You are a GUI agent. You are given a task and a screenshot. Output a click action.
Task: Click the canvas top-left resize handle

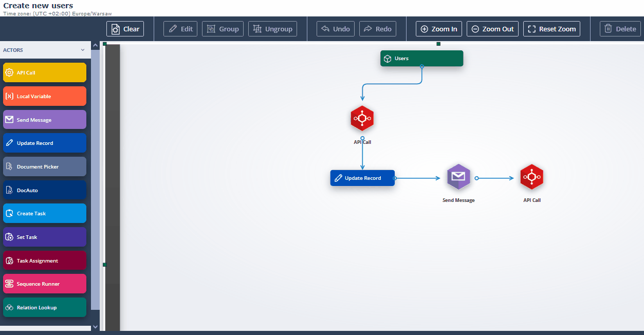click(x=104, y=44)
